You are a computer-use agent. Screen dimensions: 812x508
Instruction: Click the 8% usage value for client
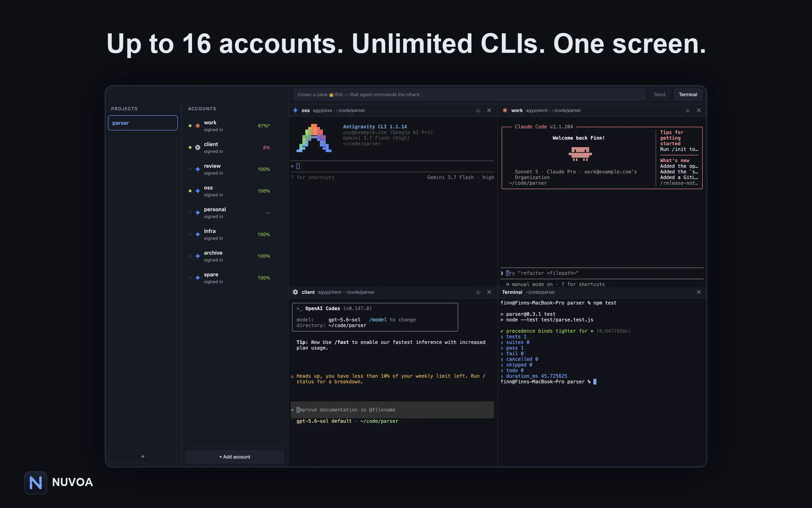266,148
